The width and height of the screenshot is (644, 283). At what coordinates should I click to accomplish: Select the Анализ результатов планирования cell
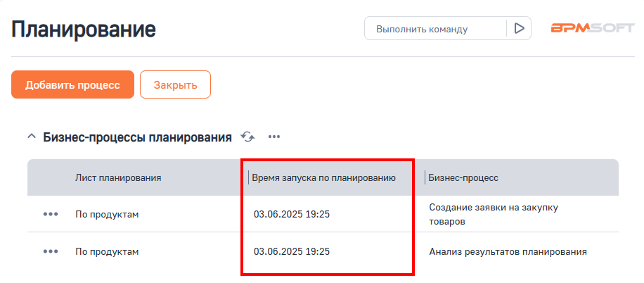tap(508, 251)
